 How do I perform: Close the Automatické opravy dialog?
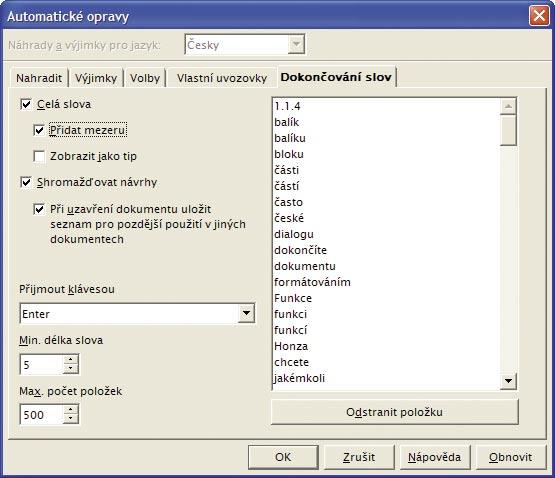[539, 16]
